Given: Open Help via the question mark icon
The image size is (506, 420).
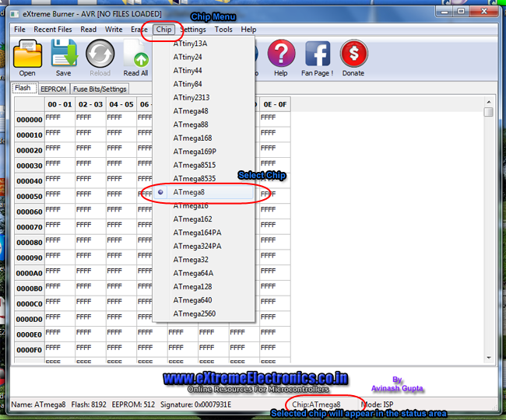Looking at the screenshot, I should 281,53.
